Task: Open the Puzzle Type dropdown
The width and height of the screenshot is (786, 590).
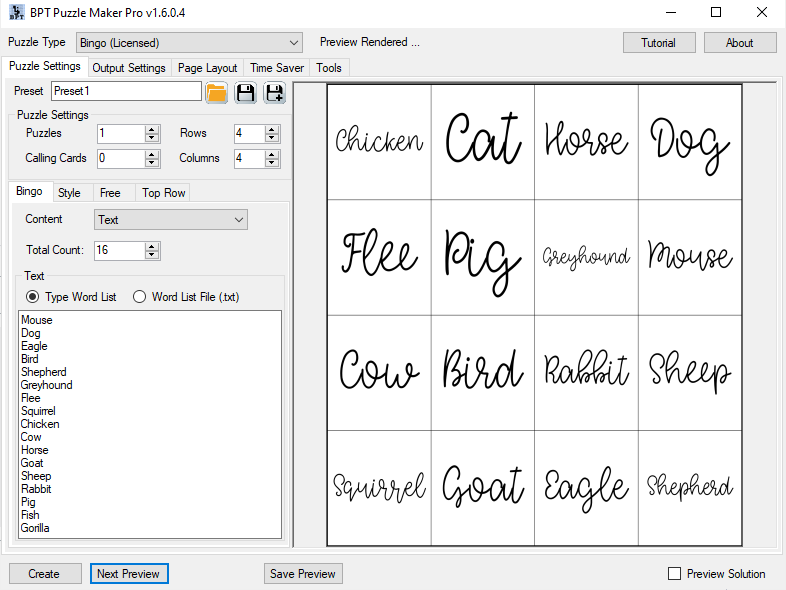Action: [x=189, y=43]
